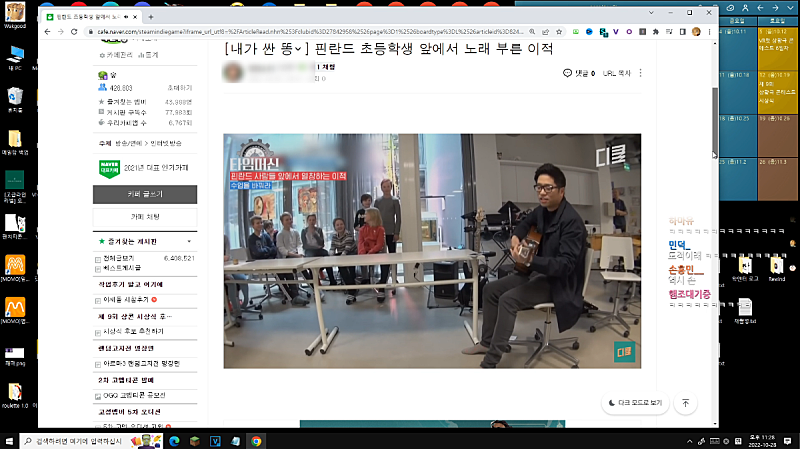Open a new Chrome tab
The width and height of the screenshot is (800, 449).
[150, 17]
